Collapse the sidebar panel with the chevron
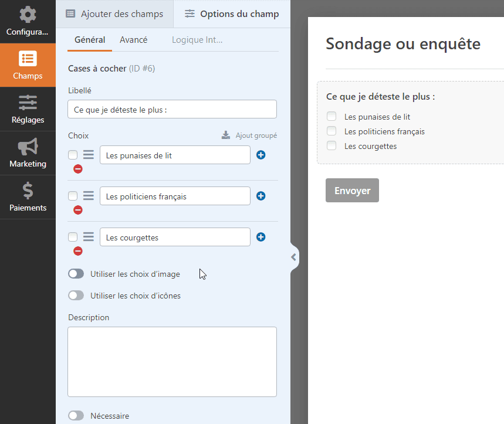The height and width of the screenshot is (424, 504). coord(294,257)
